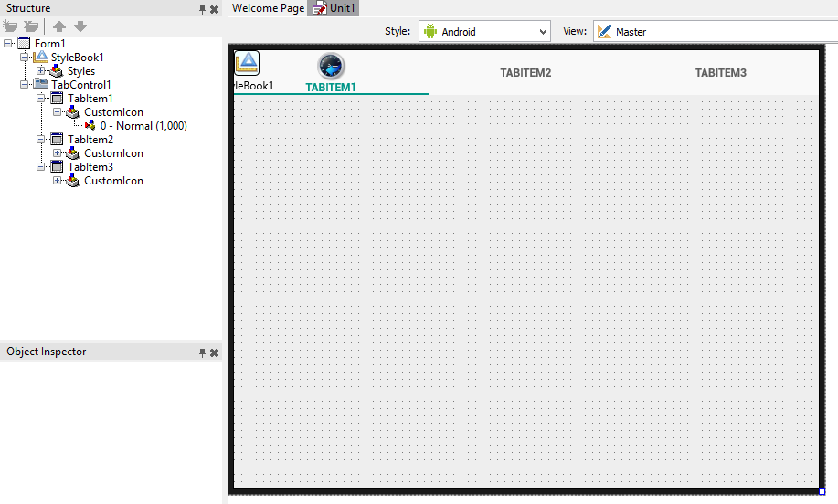Collapse CustomIcon under TabItem1
This screenshot has height=504, width=838.
coord(58,111)
